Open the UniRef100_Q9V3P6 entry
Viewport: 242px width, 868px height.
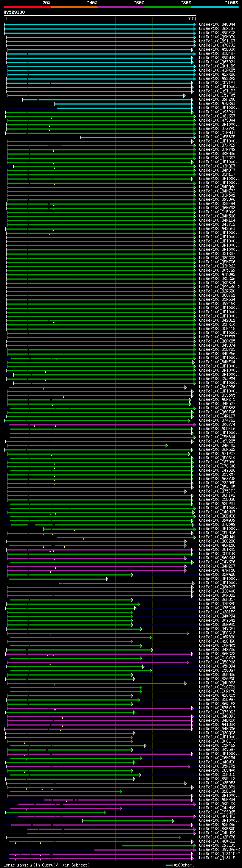point(217,199)
